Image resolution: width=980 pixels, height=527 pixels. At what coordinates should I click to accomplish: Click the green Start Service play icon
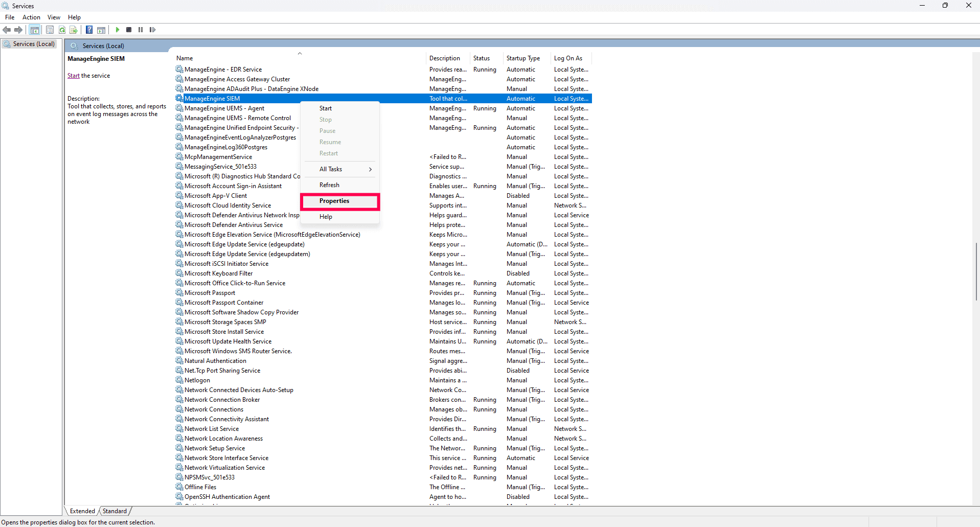point(117,30)
